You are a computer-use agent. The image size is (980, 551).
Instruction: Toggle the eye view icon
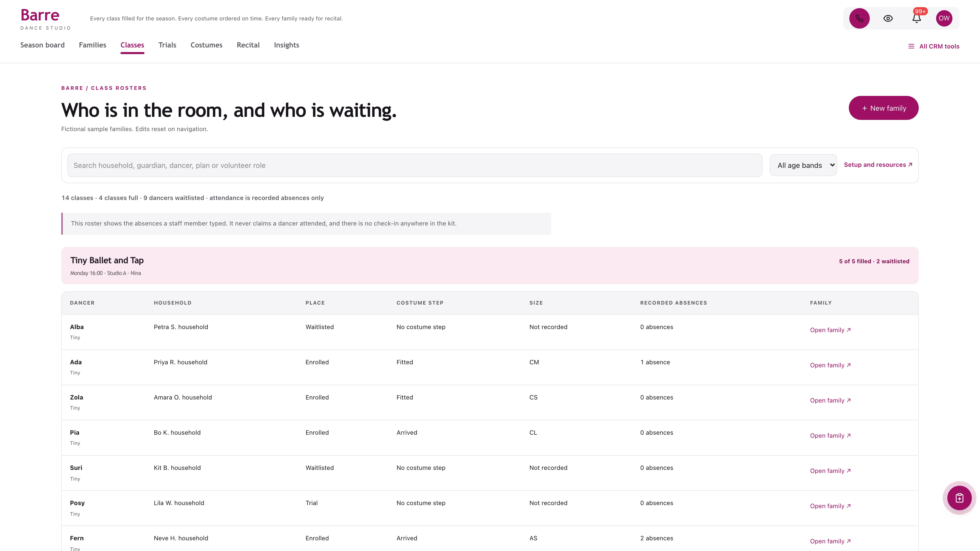coord(888,18)
